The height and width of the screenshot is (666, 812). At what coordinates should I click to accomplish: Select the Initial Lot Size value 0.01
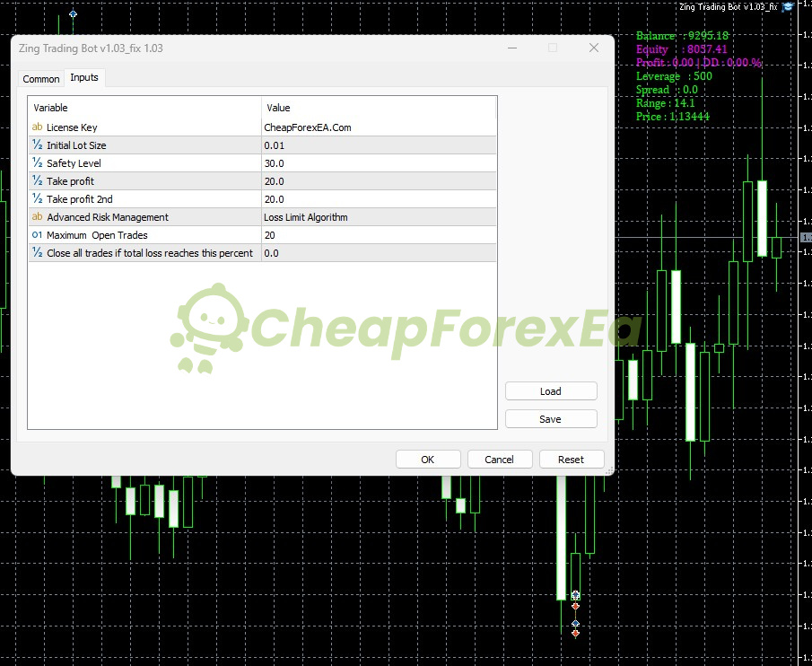click(379, 145)
